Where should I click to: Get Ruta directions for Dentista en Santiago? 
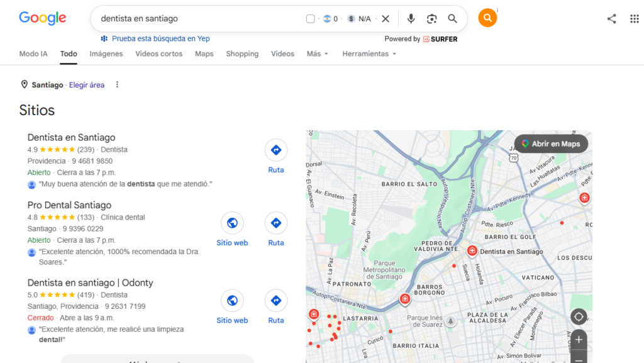pos(276,157)
